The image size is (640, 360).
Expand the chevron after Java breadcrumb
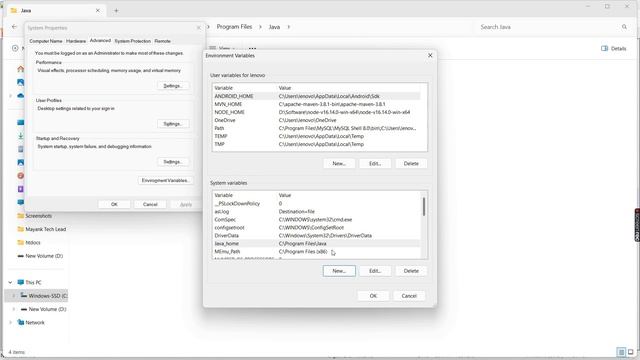pos(289,27)
